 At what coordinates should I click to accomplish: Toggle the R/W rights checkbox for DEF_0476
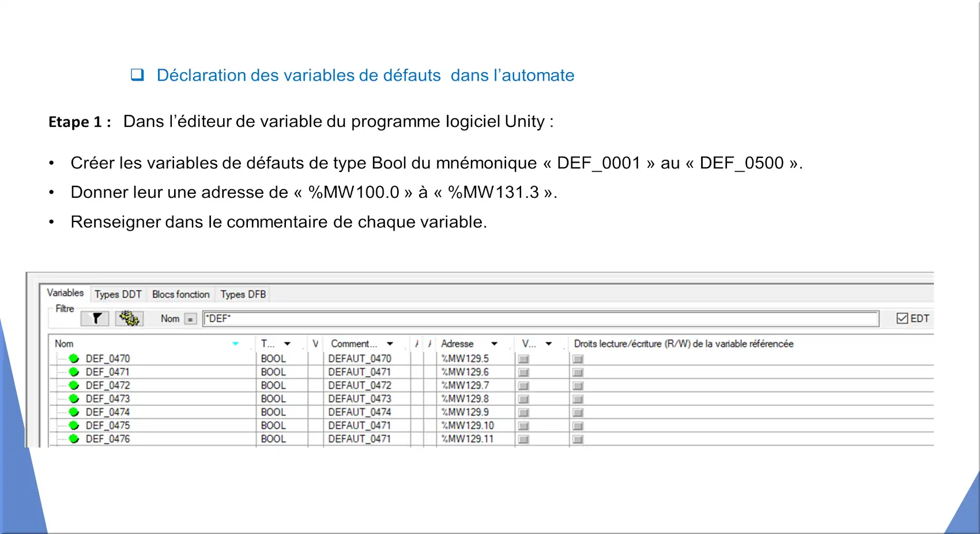tap(578, 439)
